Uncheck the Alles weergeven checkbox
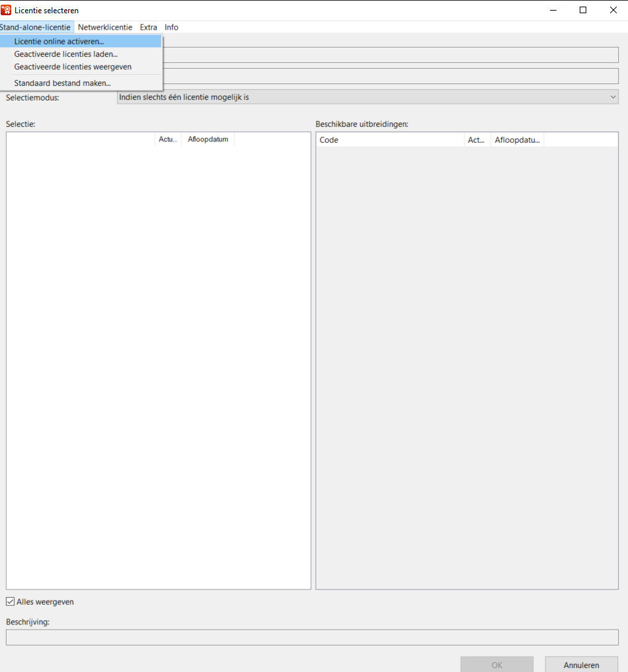The width and height of the screenshot is (628, 672). (x=11, y=602)
